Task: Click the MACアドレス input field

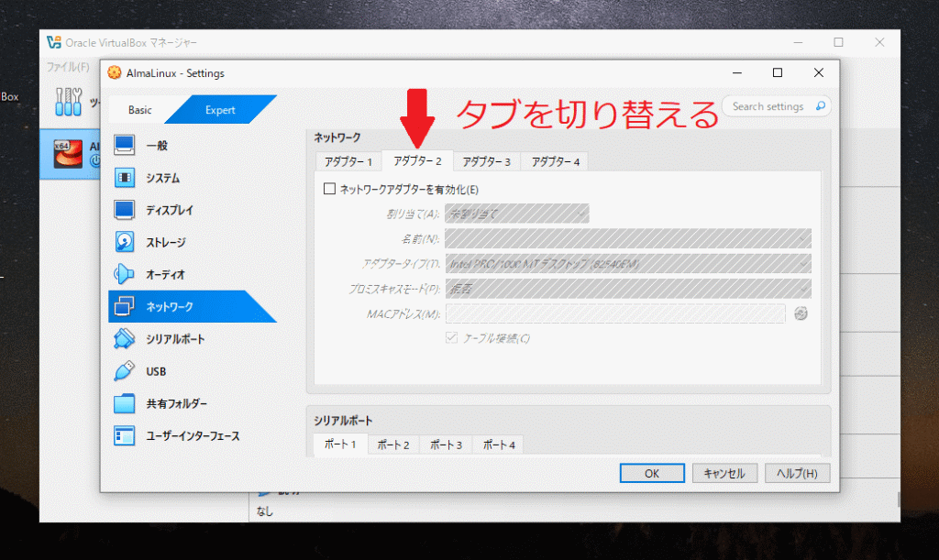Action: pos(615,313)
